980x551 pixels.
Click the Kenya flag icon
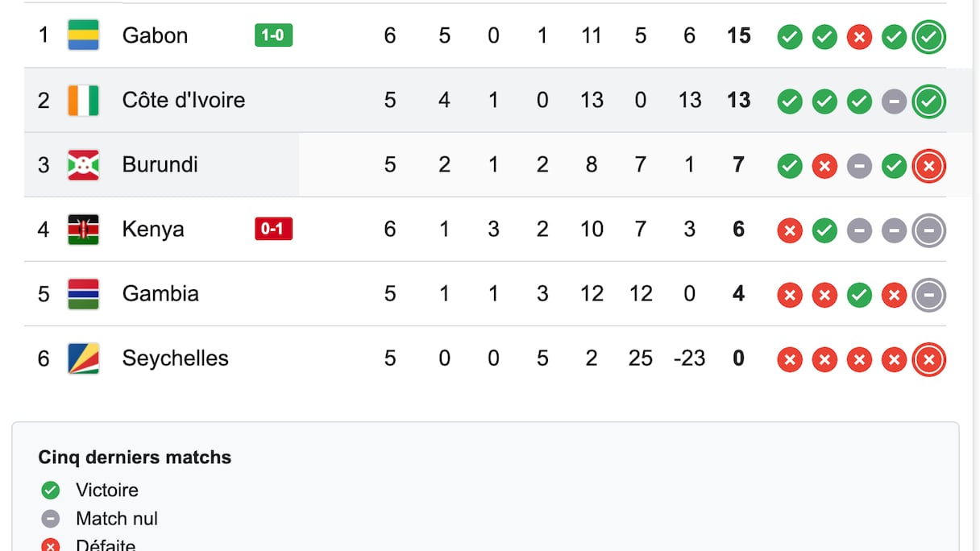[83, 230]
